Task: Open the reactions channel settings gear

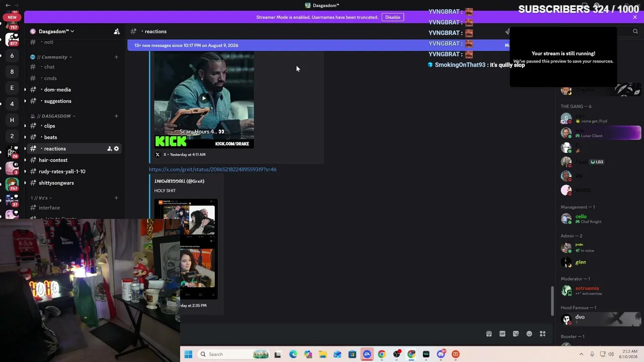Action: (x=117, y=149)
